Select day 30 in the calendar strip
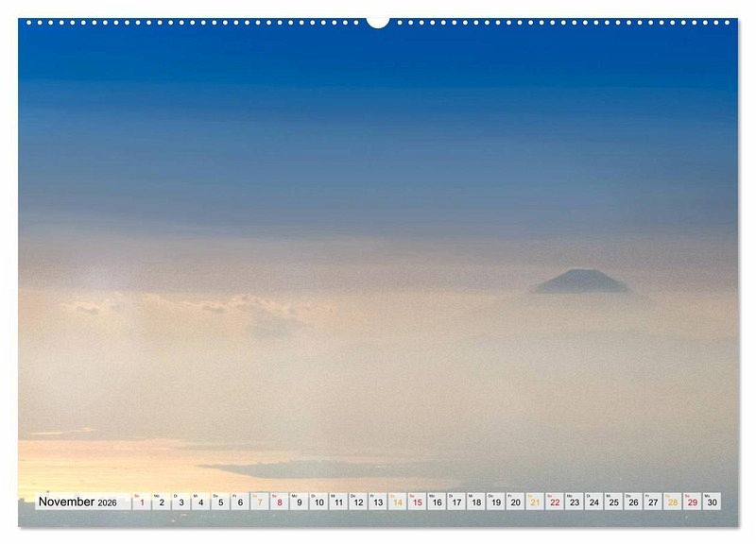 [x=713, y=502]
